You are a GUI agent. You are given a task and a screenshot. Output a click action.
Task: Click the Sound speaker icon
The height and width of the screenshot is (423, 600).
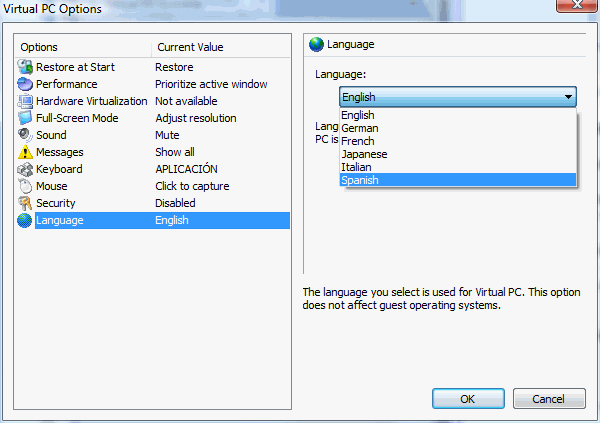click(25, 135)
